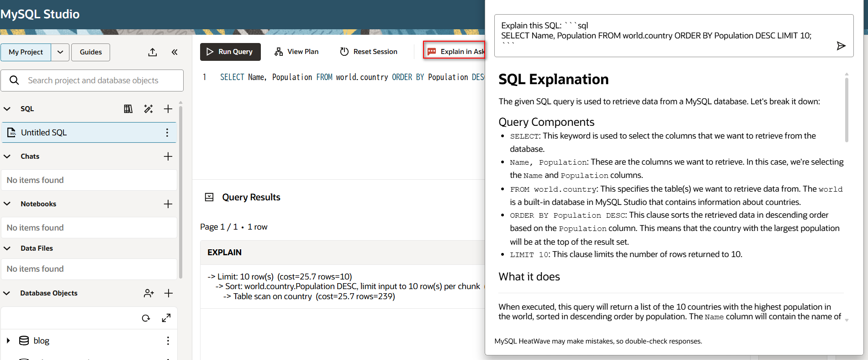868x360 pixels.
Task: Collapse the left sidebar with double chevron
Action: click(x=175, y=52)
